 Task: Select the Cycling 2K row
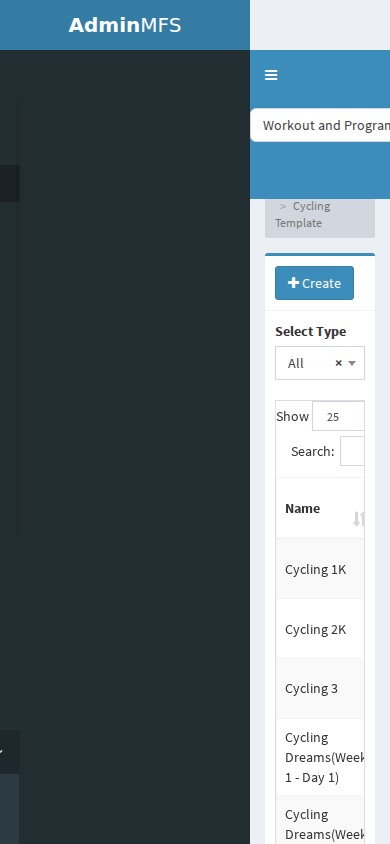tap(320, 629)
